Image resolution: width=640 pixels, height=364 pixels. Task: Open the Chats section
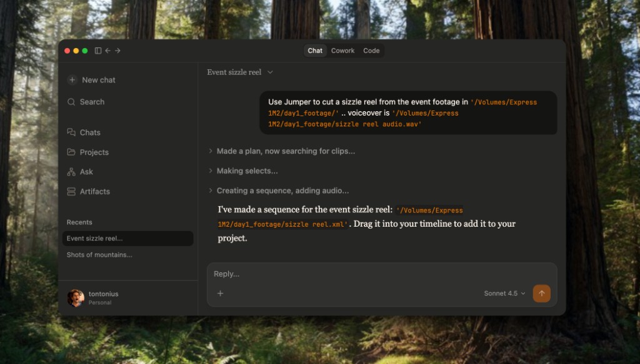89,132
